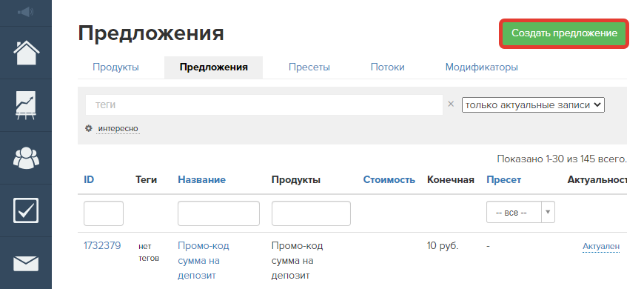Switch to the Продукты tab
The image size is (644, 289).
[x=115, y=67]
